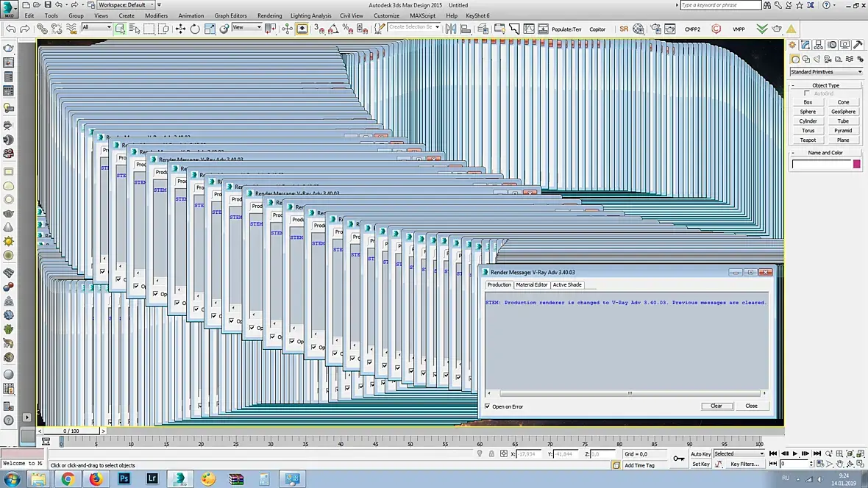Open the Workspace: Default dropdown
Viewport: 868px width, 488px height.
(126, 5)
